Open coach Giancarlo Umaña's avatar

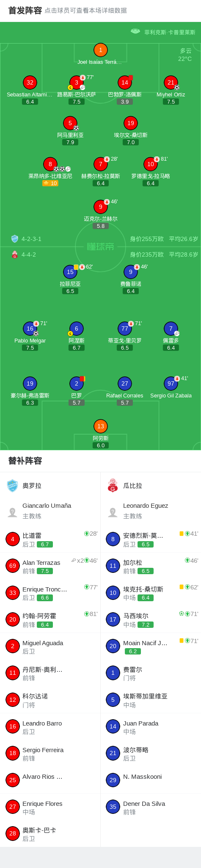(13, 512)
